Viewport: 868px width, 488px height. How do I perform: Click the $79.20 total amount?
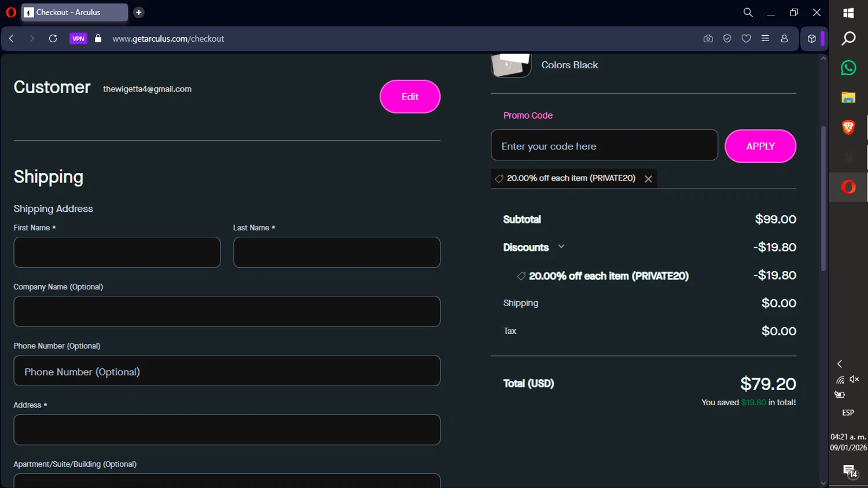(768, 384)
